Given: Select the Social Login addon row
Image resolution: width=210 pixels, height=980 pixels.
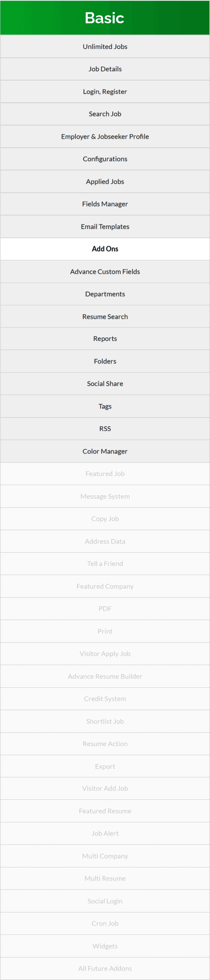Looking at the screenshot, I should pos(105,901).
